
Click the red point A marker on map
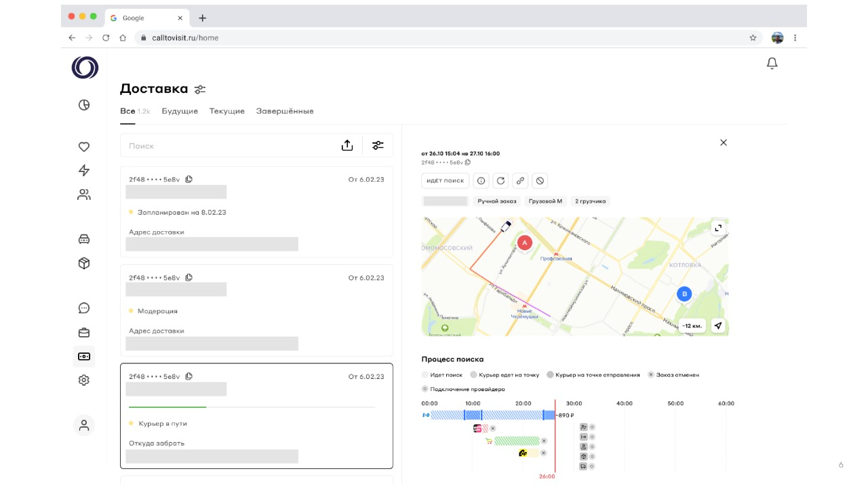click(524, 243)
